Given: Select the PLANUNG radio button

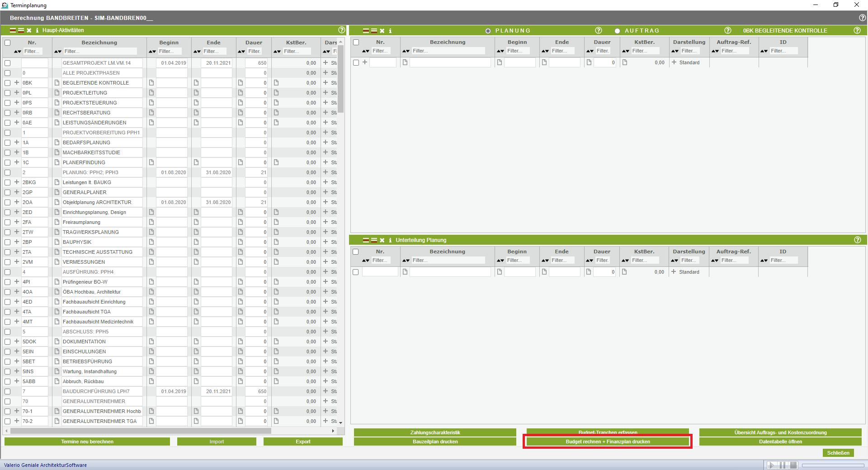Looking at the screenshot, I should (x=488, y=31).
